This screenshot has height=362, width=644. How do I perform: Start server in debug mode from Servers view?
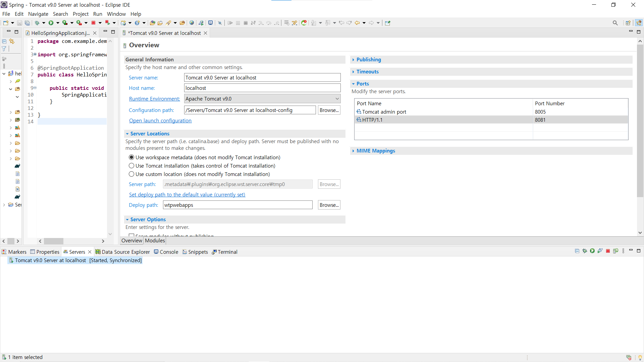pos(585,251)
